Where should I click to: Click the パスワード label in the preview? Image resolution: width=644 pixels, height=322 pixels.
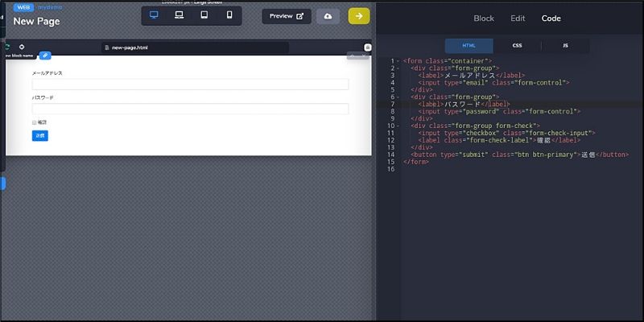click(x=43, y=97)
